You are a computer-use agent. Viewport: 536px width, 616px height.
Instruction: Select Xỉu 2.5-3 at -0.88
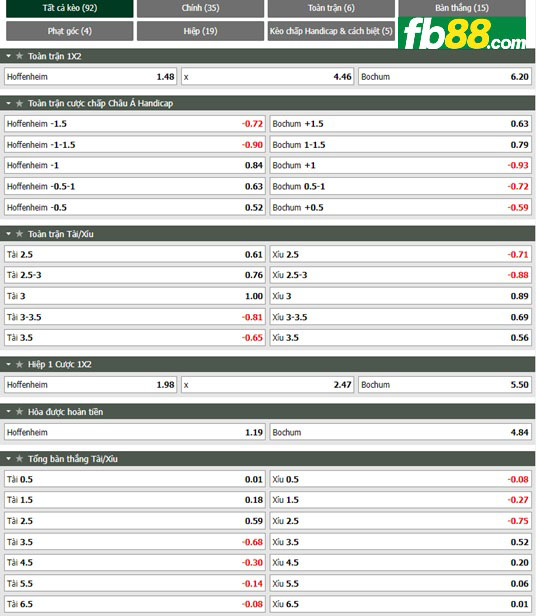400,275
